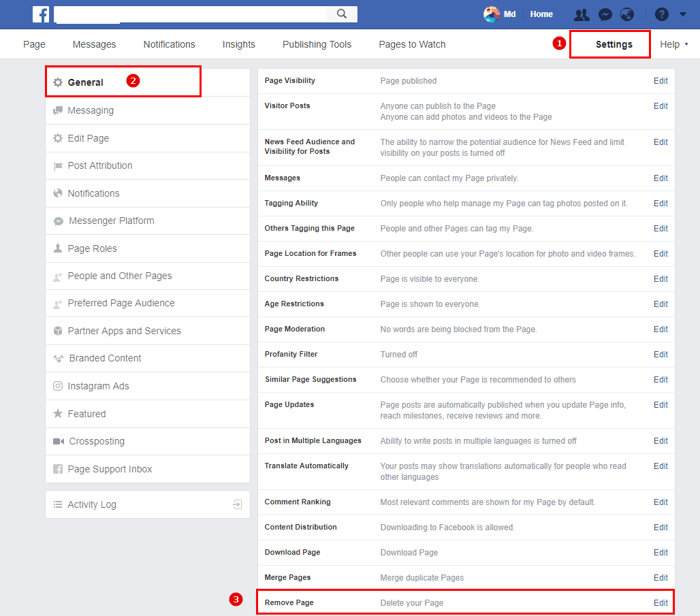
Task: Edit the Page Moderation setting
Action: pyautogui.click(x=661, y=329)
